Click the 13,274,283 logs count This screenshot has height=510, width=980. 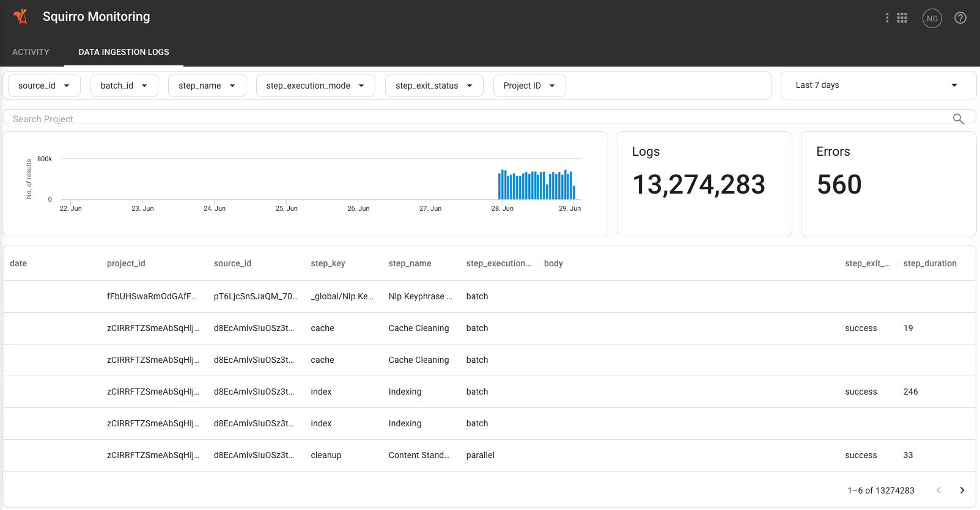click(x=699, y=184)
